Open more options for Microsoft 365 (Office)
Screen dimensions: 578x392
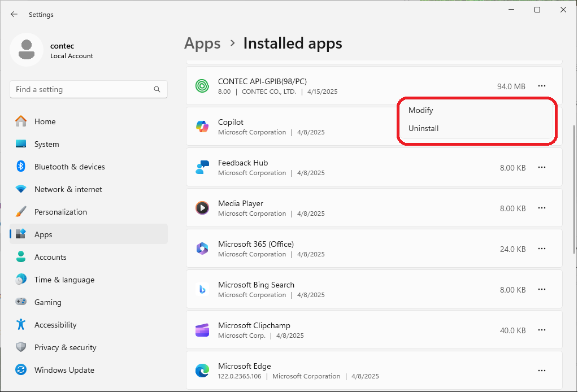coord(541,249)
